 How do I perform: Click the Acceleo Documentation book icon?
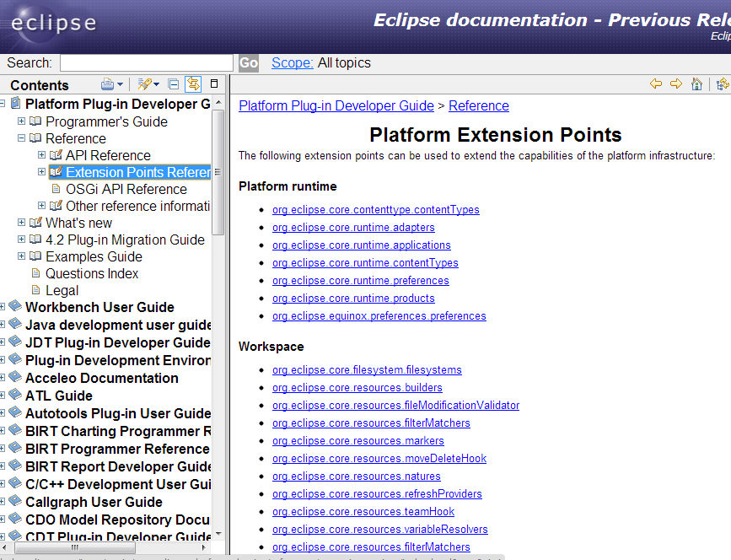[15, 377]
